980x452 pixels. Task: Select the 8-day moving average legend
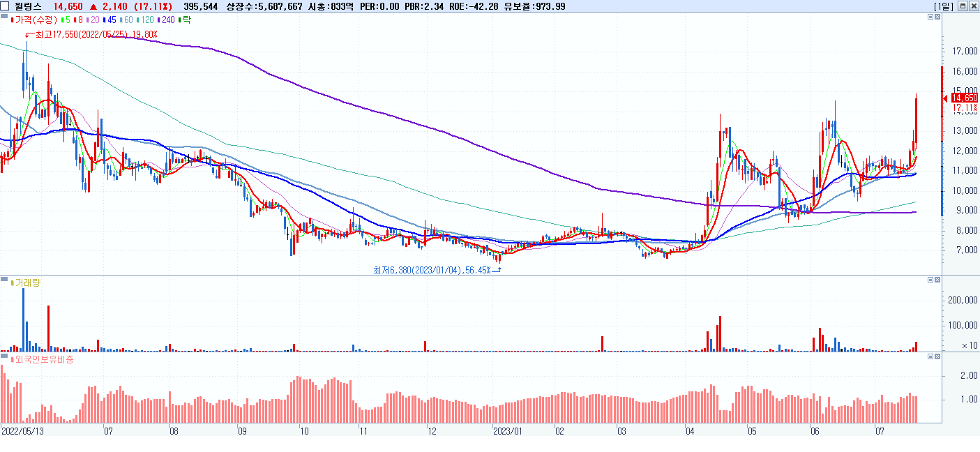[x=77, y=20]
